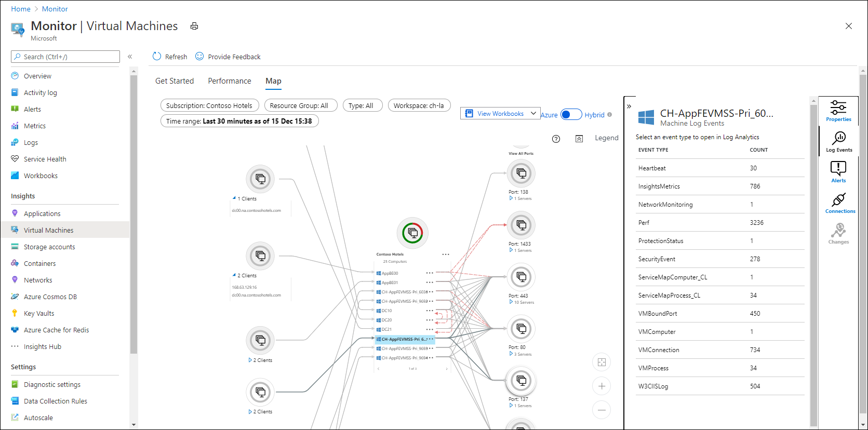The image size is (868, 430).
Task: Select the 1 Clients group node icon
Action: coord(260,179)
